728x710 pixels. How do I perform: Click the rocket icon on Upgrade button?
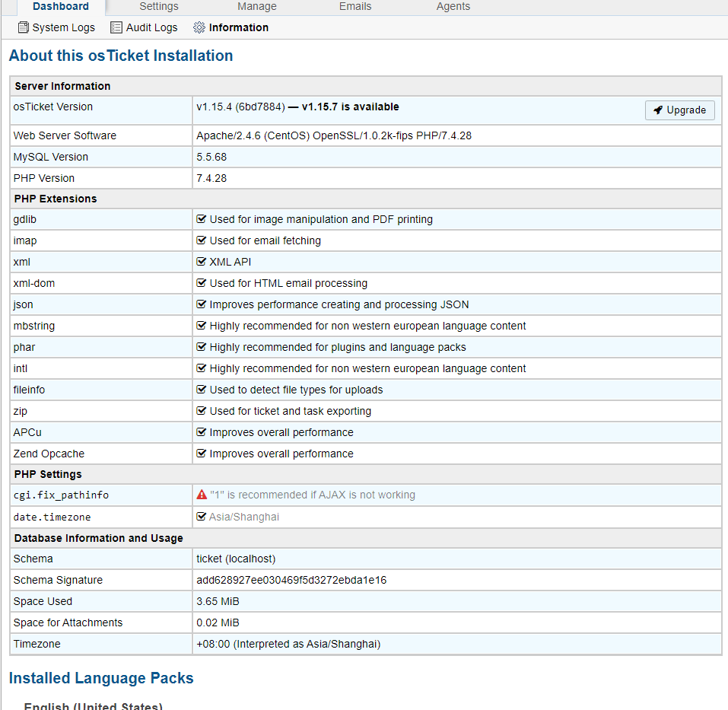click(658, 110)
